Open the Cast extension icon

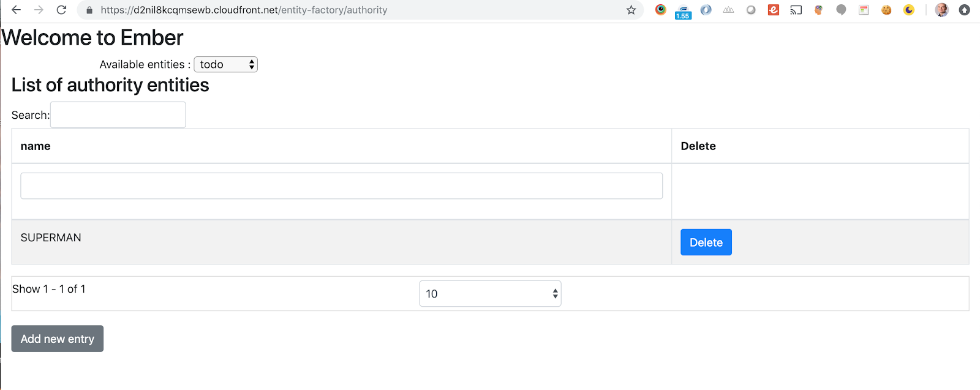[x=796, y=10]
